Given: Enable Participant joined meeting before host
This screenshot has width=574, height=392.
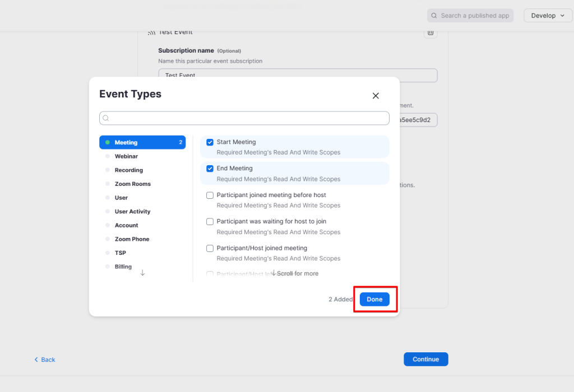Looking at the screenshot, I should coord(210,195).
